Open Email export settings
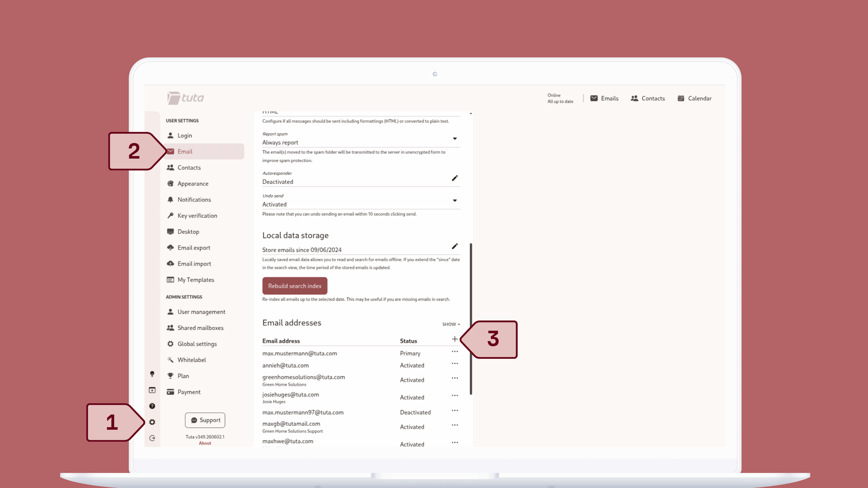 tap(205, 248)
